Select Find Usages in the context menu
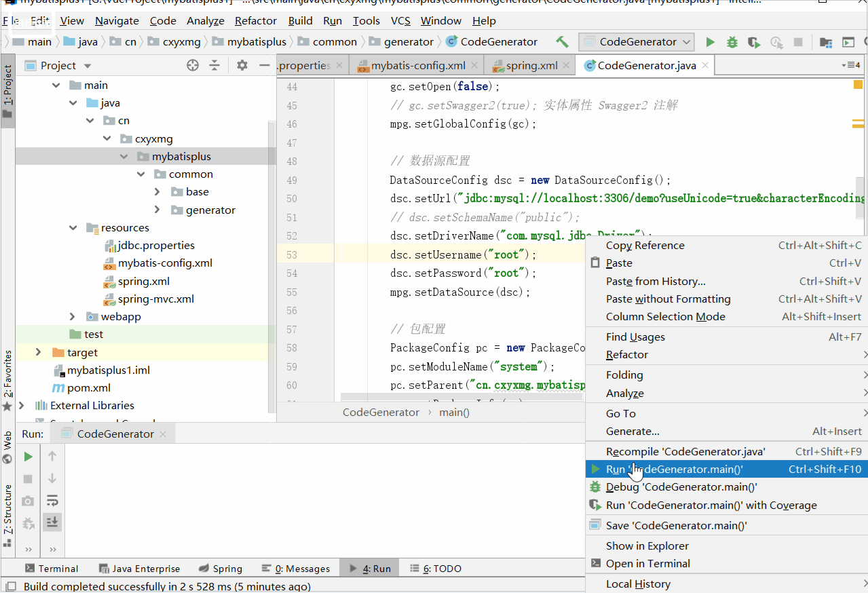868x593 pixels. [x=727, y=337]
